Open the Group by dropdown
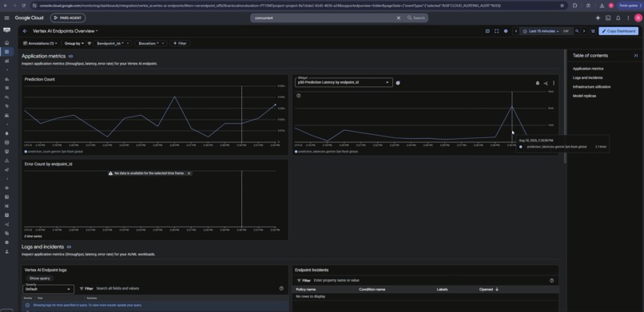 click(x=74, y=43)
